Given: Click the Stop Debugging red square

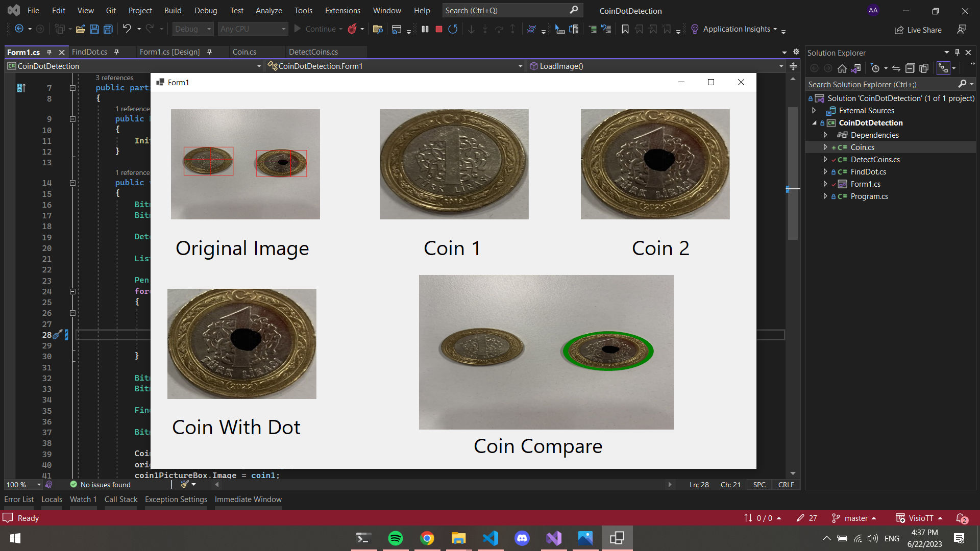Looking at the screenshot, I should [x=438, y=29].
